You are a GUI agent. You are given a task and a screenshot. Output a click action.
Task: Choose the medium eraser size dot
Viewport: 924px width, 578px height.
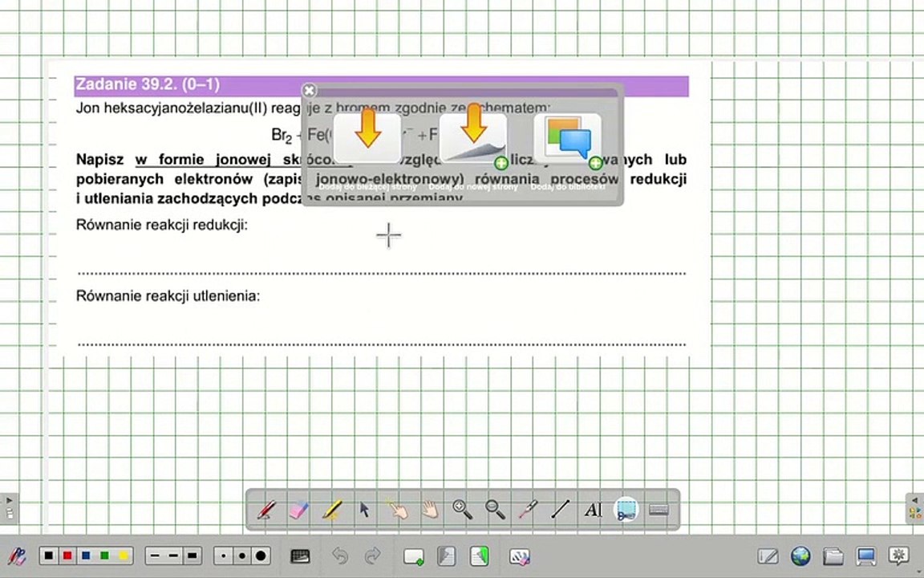(x=242, y=556)
